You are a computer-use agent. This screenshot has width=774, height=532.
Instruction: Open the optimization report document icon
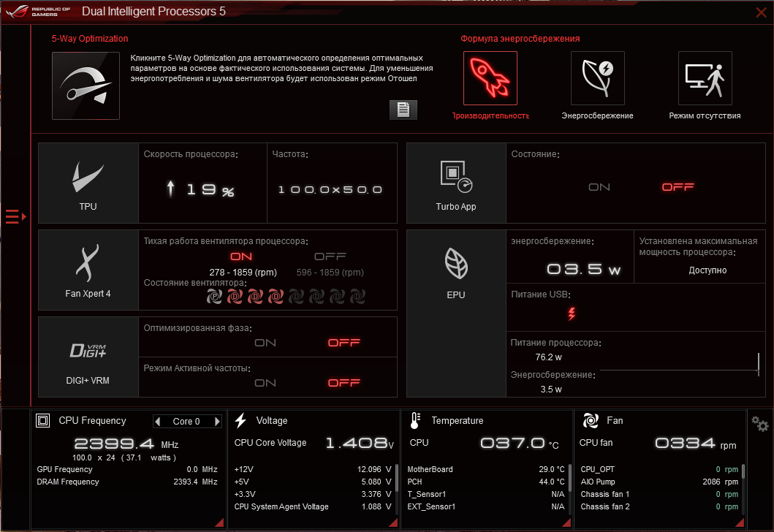point(403,110)
